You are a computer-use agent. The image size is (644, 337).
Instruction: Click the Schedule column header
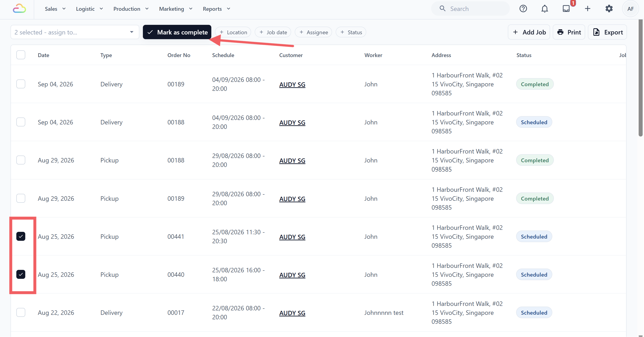(x=223, y=55)
